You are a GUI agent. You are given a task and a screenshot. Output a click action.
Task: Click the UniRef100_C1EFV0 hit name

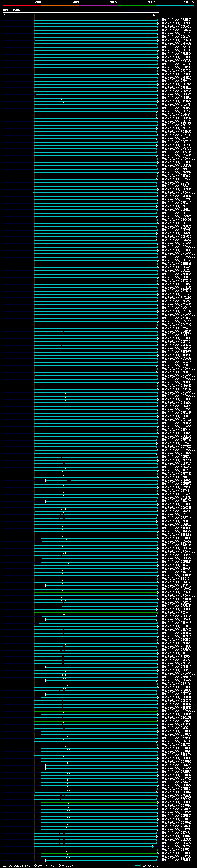tap(177, 94)
